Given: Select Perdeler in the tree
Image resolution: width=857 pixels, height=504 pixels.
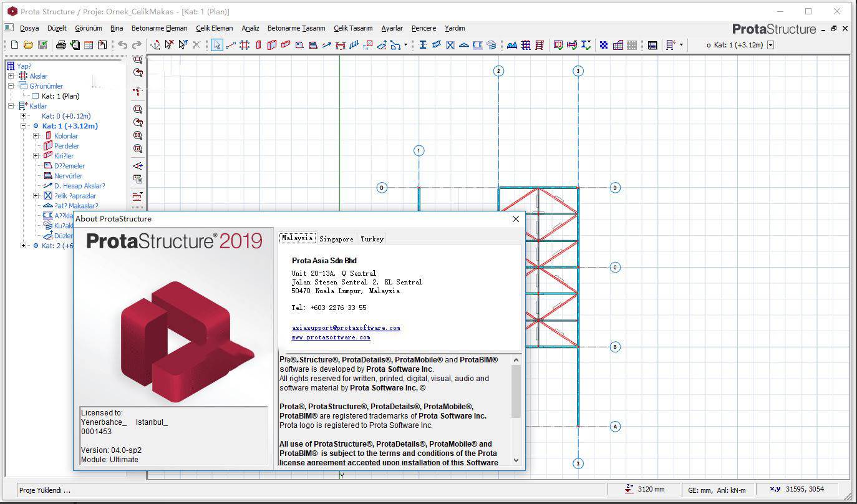Looking at the screenshot, I should [x=67, y=146].
